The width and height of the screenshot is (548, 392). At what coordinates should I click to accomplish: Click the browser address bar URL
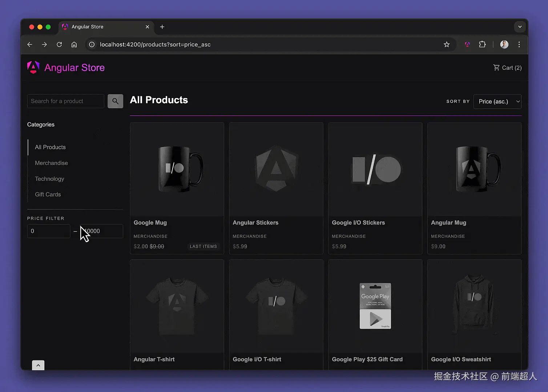pos(155,45)
